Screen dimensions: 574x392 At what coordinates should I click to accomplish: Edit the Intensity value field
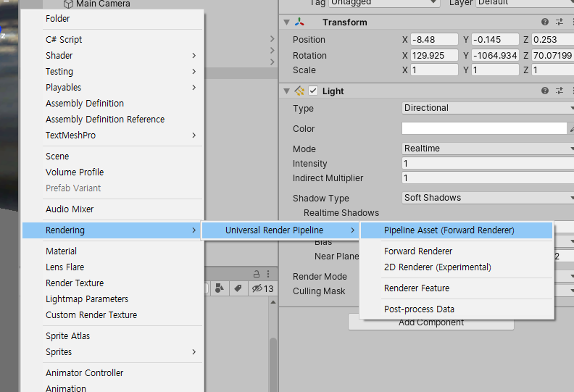pyautogui.click(x=488, y=163)
